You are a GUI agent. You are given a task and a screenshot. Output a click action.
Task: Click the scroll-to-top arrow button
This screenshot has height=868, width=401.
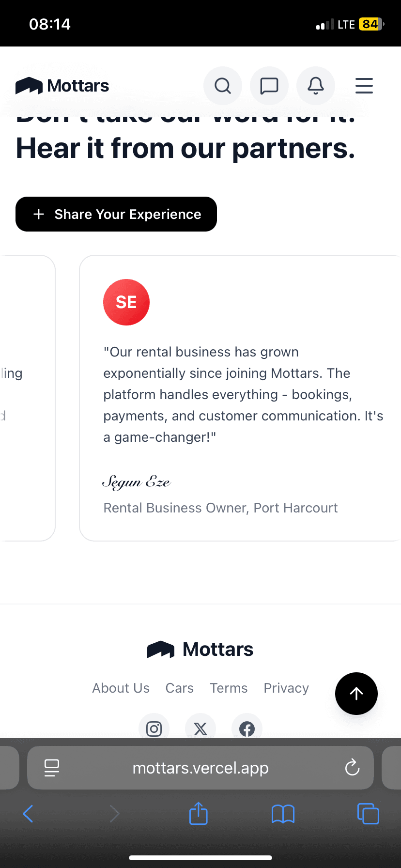(x=356, y=694)
